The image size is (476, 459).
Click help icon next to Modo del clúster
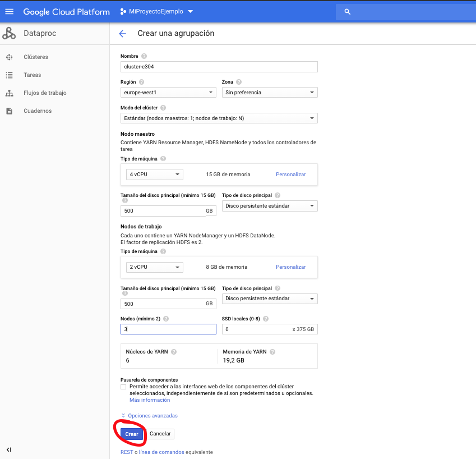(163, 108)
